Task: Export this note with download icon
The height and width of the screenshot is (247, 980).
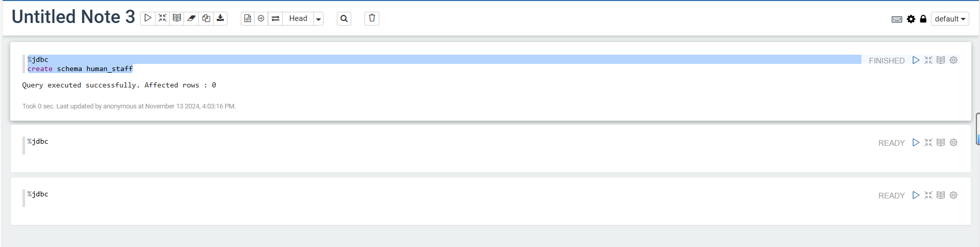Action: (220, 18)
